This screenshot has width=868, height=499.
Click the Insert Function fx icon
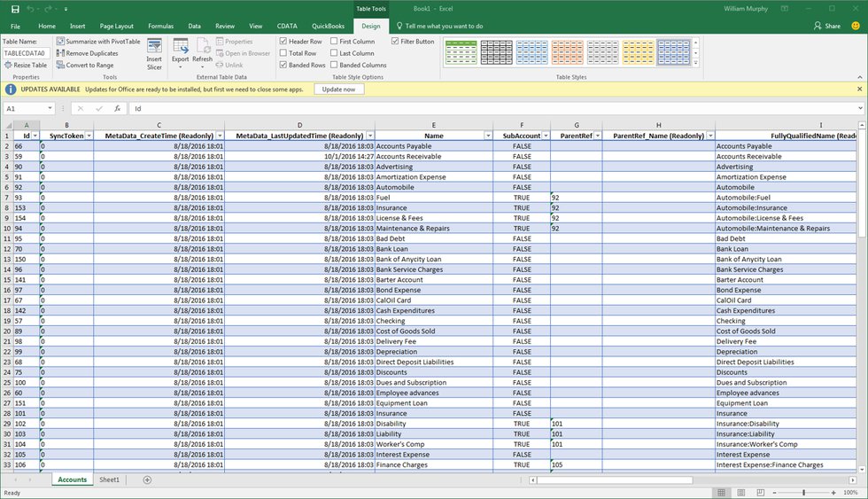point(117,108)
